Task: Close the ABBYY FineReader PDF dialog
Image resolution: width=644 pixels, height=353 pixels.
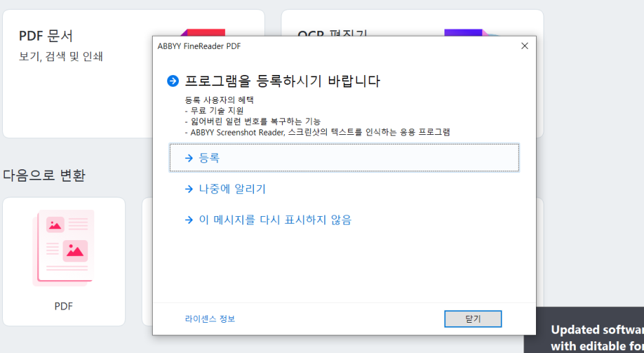Action: [524, 46]
